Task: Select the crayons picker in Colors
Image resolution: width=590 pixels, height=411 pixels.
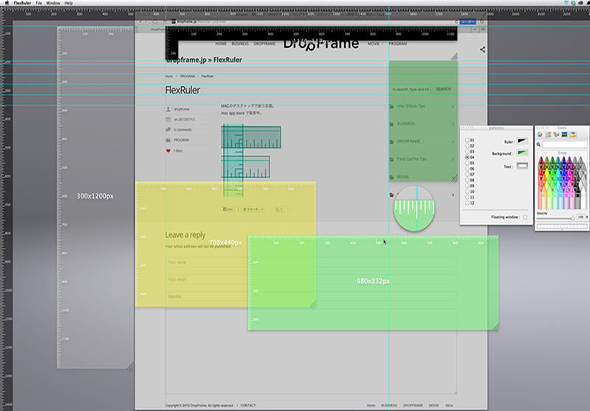Action: coord(573,134)
